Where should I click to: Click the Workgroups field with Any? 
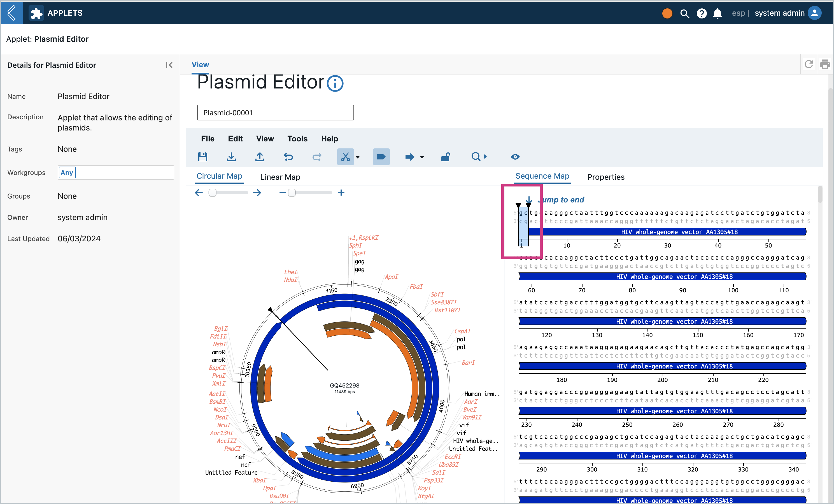click(116, 173)
